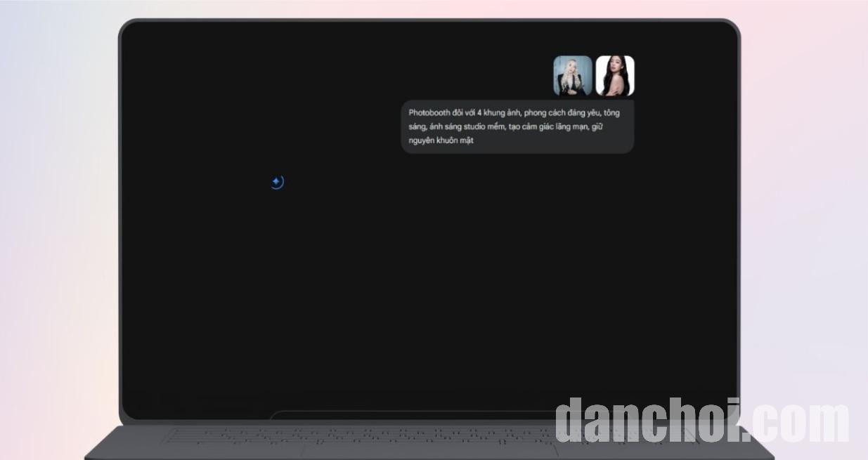Click the word "giữ" ending the second line

click(x=597, y=127)
